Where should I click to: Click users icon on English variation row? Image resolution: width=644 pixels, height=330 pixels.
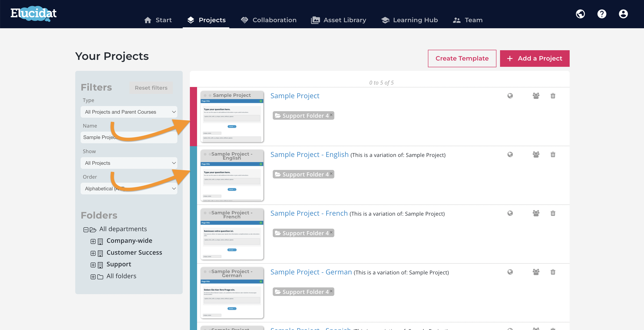(536, 154)
